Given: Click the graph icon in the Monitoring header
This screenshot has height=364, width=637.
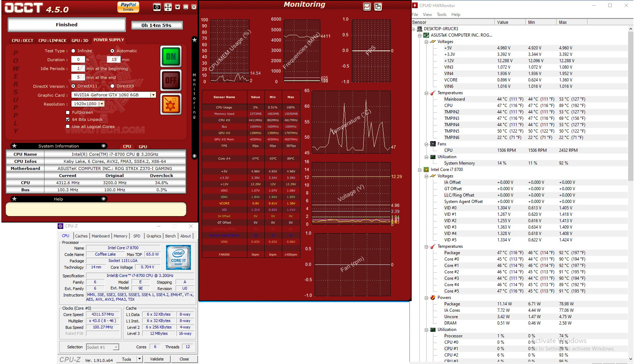Looking at the screenshot, I should [367, 7].
